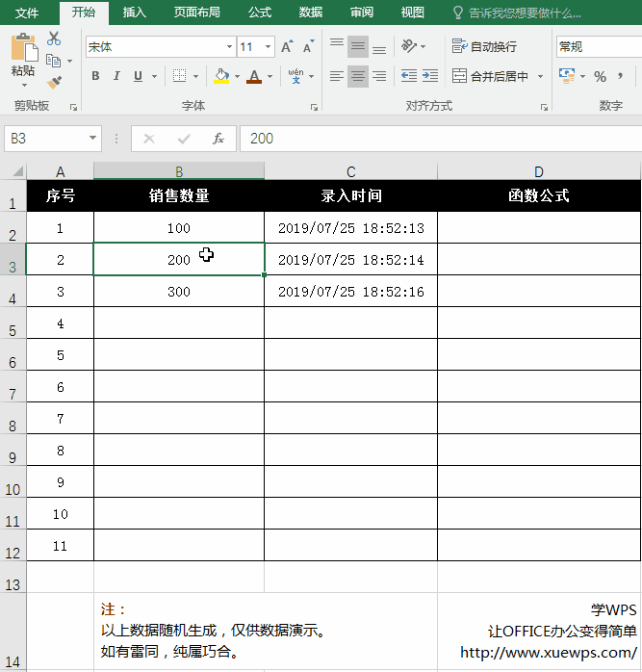
Task: Switch to the 页面布局 tab
Action: pyautogui.click(x=196, y=13)
